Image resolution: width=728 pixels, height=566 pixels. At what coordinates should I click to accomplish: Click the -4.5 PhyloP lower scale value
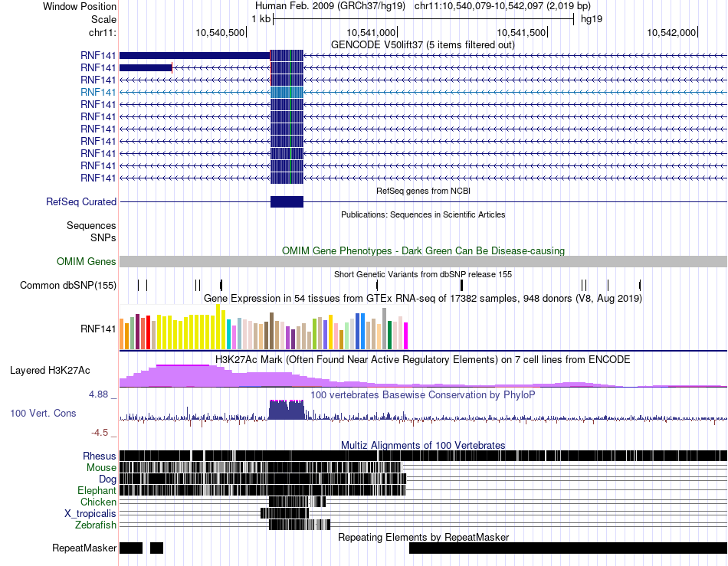click(x=100, y=433)
